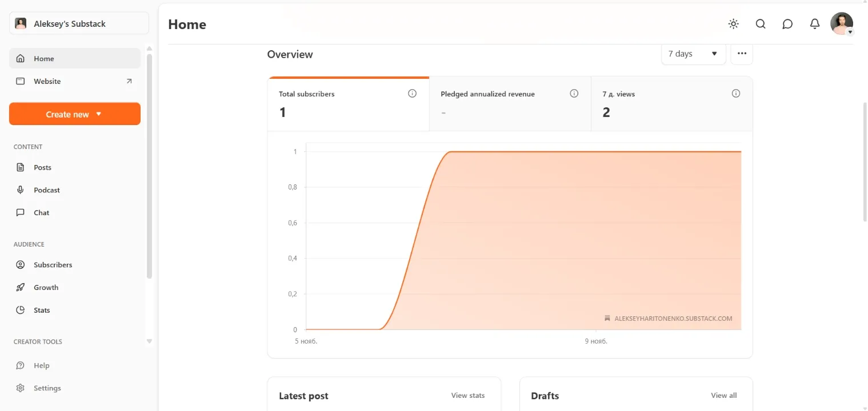Screen dimensions: 868x411
Task: Click the Podcast microphone icon
Action: pyautogui.click(x=21, y=190)
